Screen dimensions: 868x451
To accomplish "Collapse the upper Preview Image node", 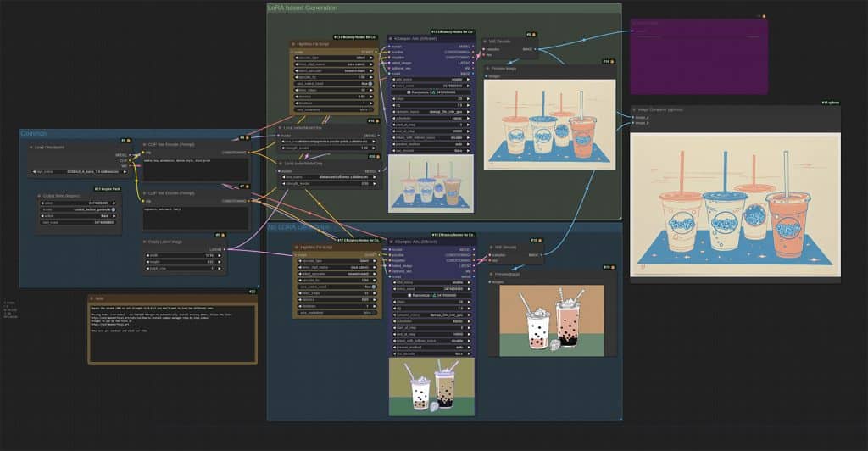I will point(487,68).
